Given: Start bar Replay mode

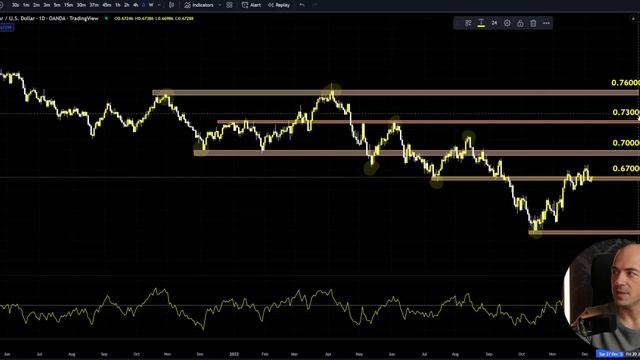Looking at the screenshot, I should (279, 5).
